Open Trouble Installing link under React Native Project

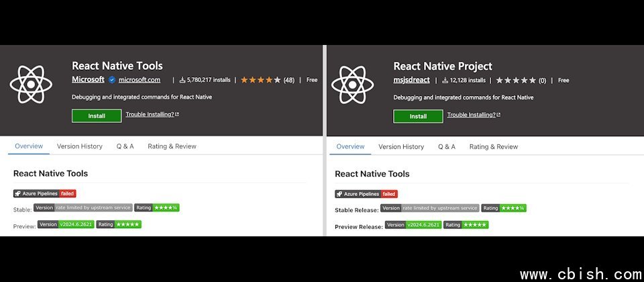pos(474,115)
